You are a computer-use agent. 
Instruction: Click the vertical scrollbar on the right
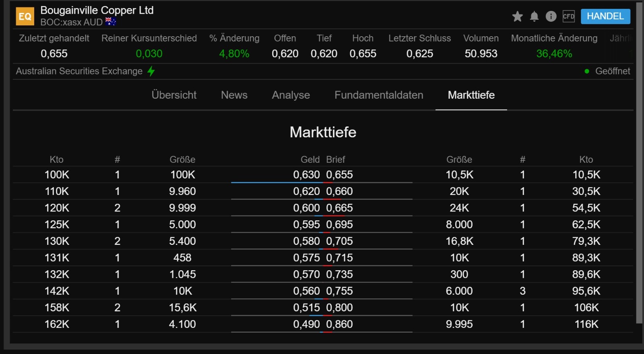coord(639,163)
